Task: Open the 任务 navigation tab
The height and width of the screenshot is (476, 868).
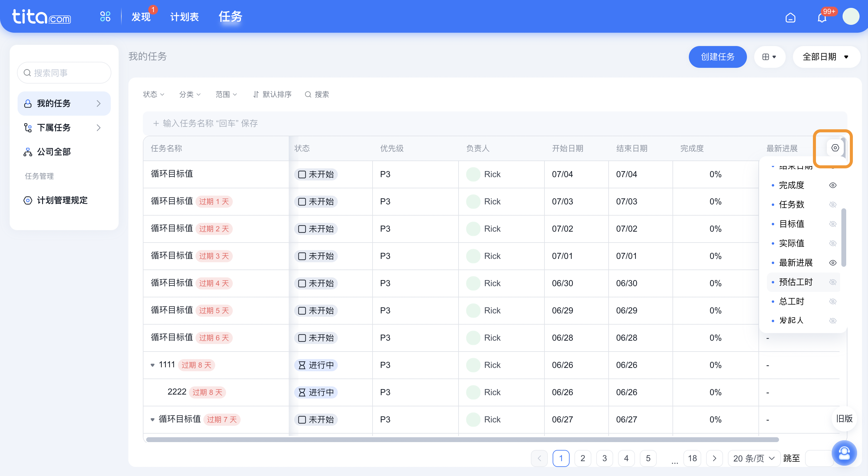Action: [x=231, y=17]
